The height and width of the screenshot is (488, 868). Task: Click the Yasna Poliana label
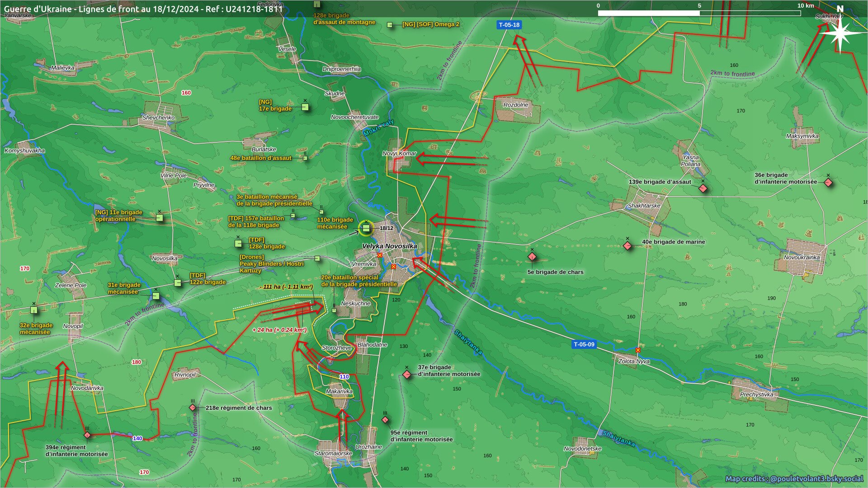(x=691, y=161)
